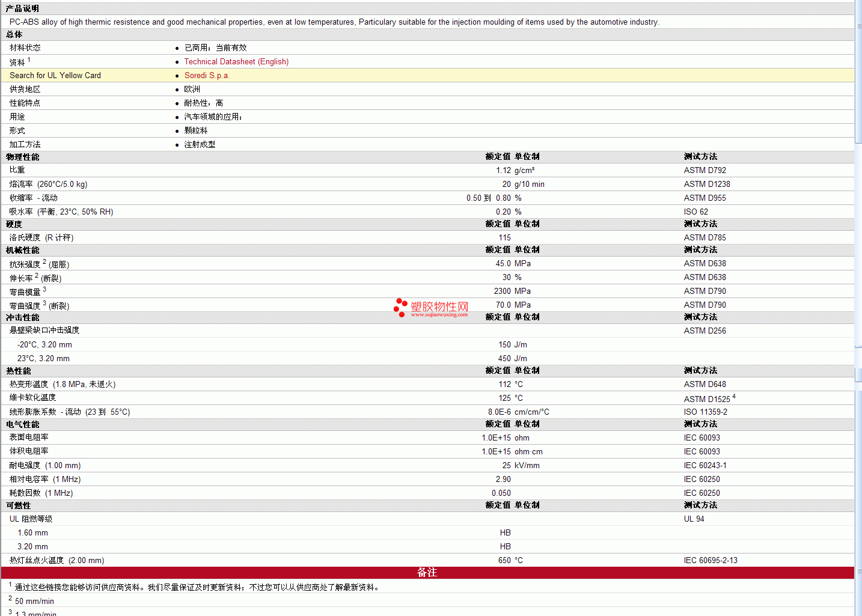Click the 供货地区 row label

coord(25,89)
